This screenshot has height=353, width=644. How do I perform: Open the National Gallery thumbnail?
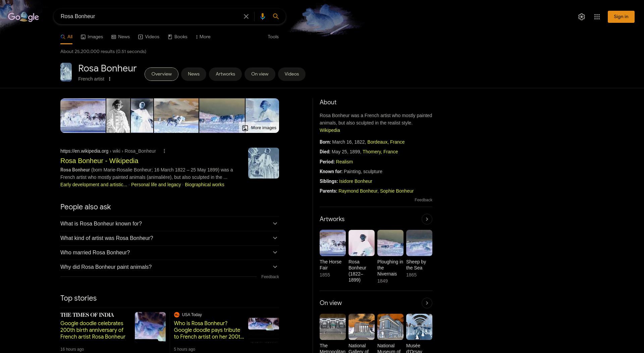click(x=362, y=327)
